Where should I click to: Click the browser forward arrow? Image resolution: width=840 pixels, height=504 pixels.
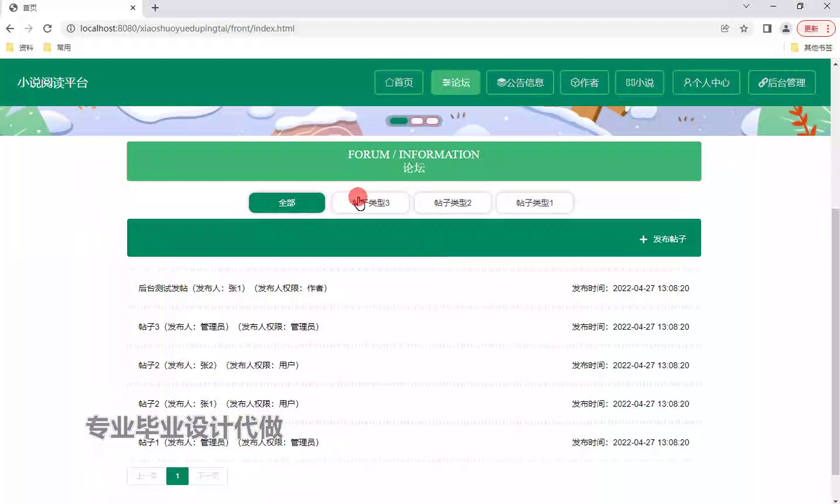(29, 28)
